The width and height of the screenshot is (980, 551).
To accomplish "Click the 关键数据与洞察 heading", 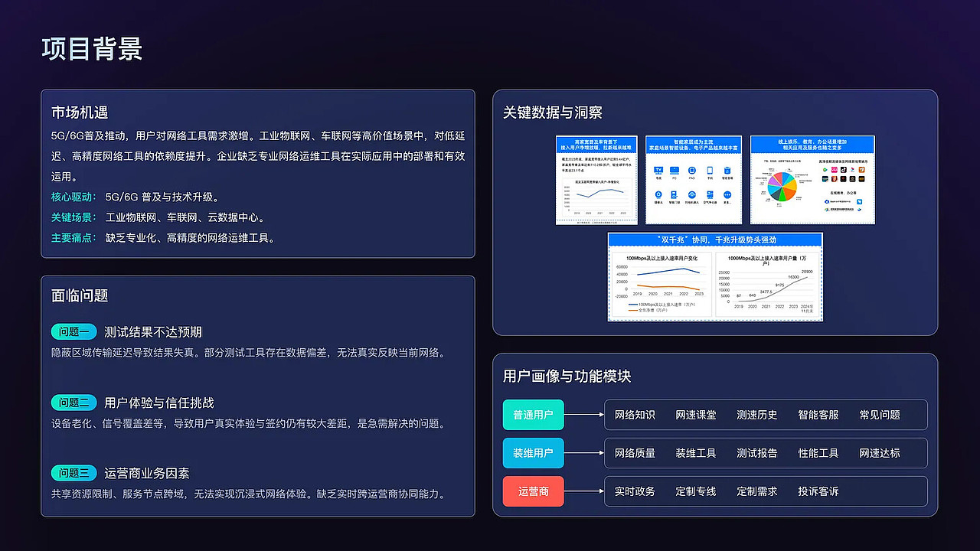I will pos(553,112).
